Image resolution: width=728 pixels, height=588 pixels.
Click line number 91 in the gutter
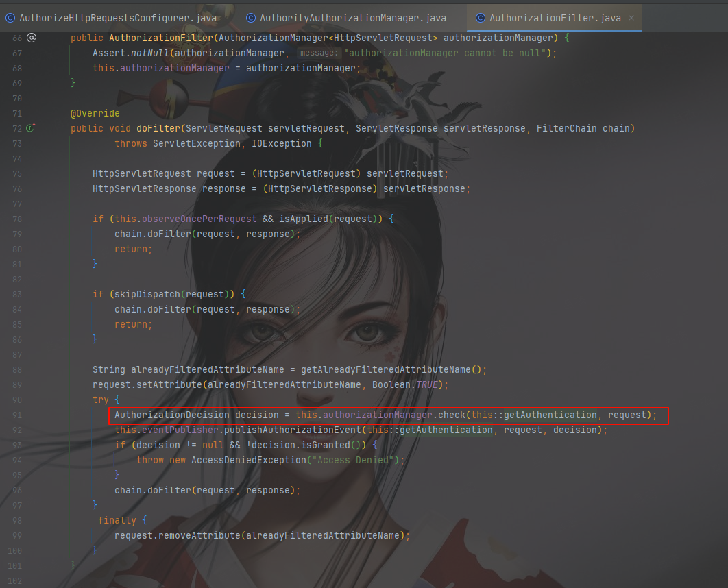(17, 415)
